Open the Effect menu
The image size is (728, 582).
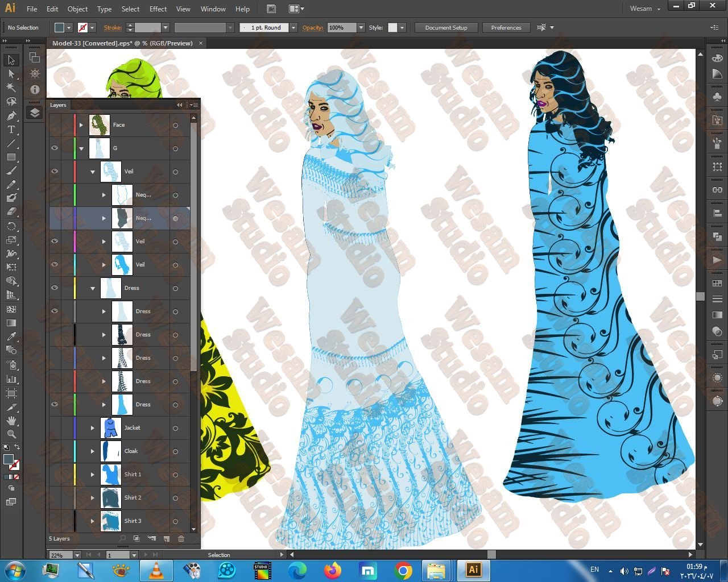pyautogui.click(x=158, y=9)
